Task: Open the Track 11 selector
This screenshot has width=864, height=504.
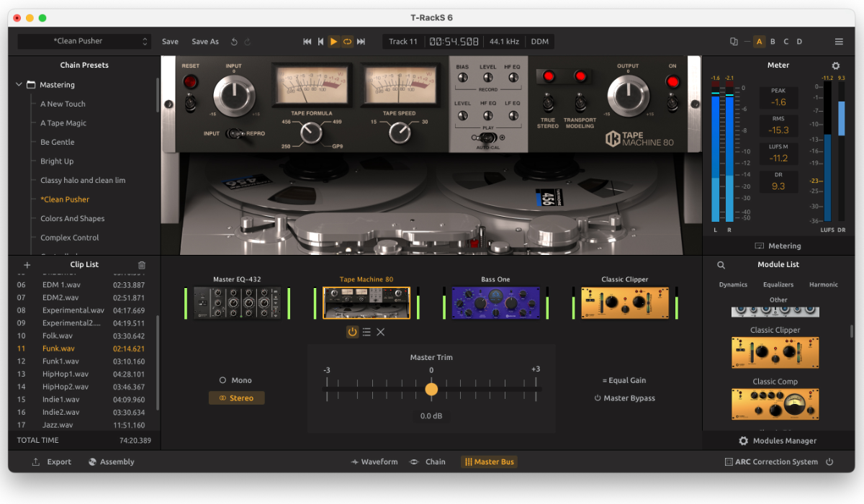Action: pos(403,42)
